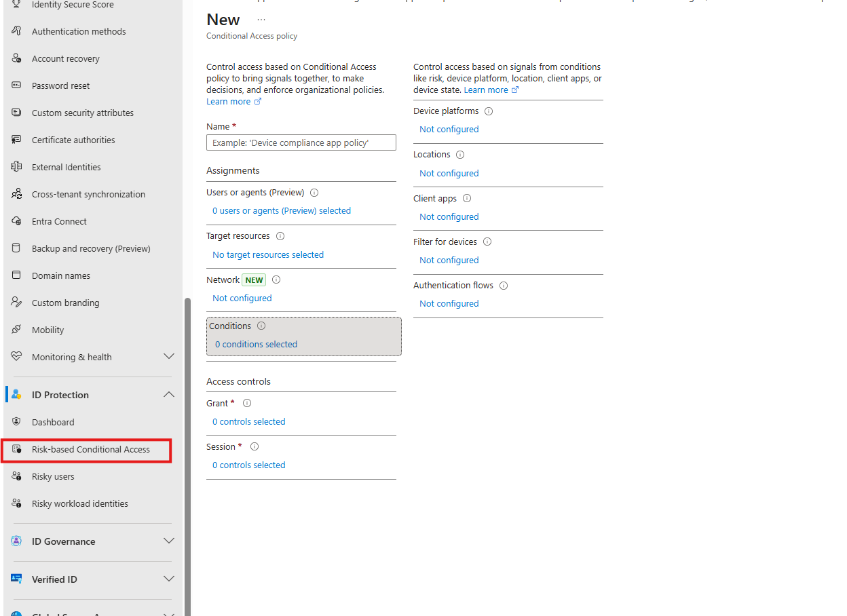Open '0 controls selected' under Grant
Screen dimensions: 847x616
[x=248, y=422]
